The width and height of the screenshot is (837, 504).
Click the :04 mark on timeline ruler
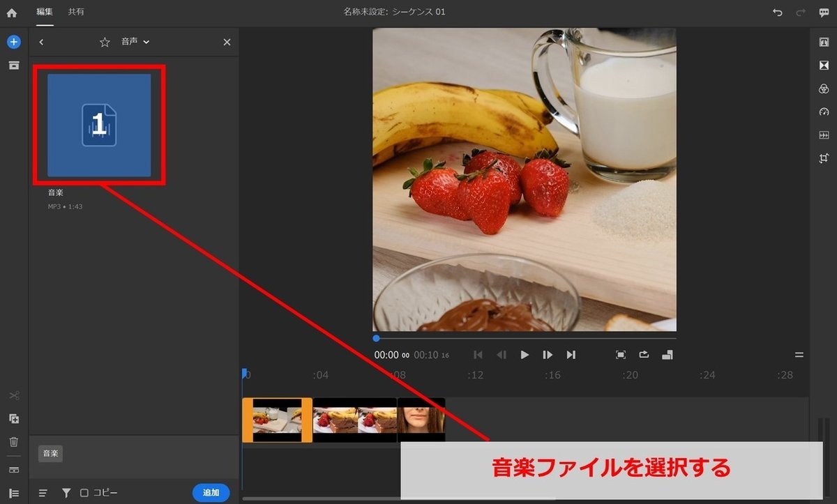320,375
